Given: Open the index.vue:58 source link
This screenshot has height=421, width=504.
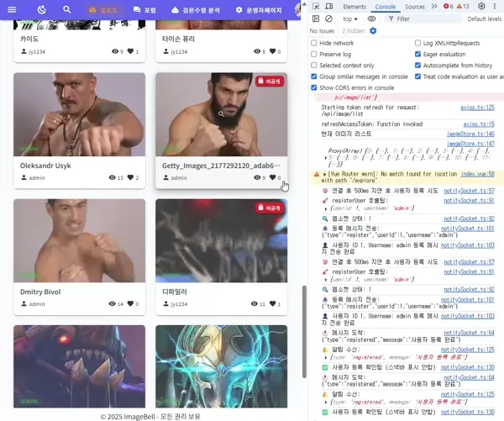Looking at the screenshot, I should [477, 172].
